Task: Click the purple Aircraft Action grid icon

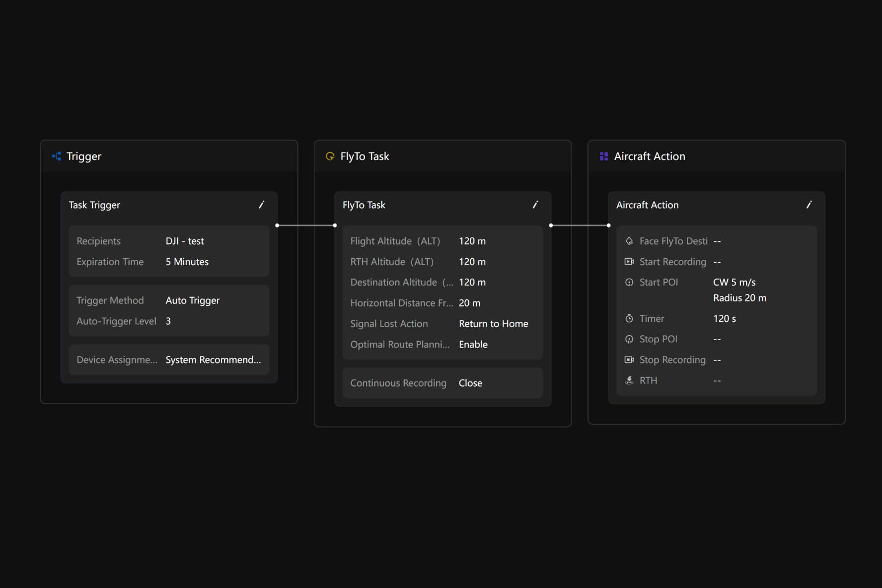Action: [603, 156]
